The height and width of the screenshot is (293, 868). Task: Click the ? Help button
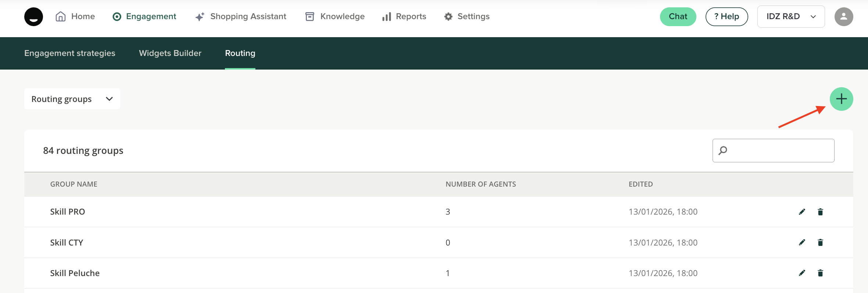click(x=727, y=17)
